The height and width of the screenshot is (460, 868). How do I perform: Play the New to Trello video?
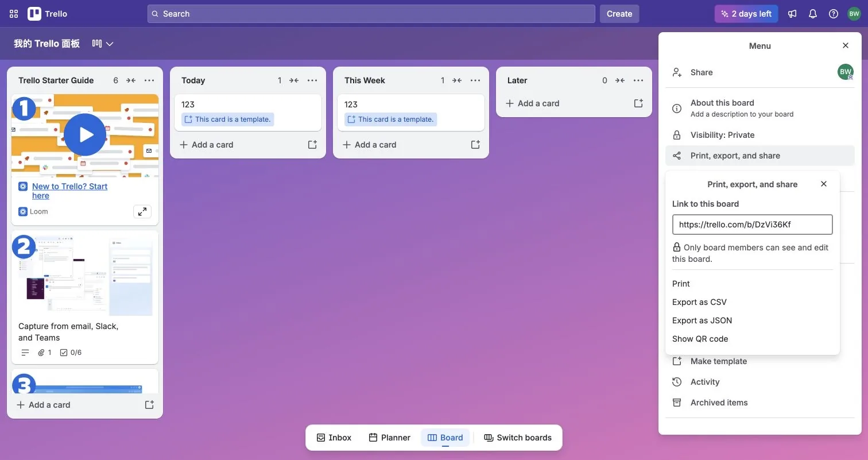(85, 135)
